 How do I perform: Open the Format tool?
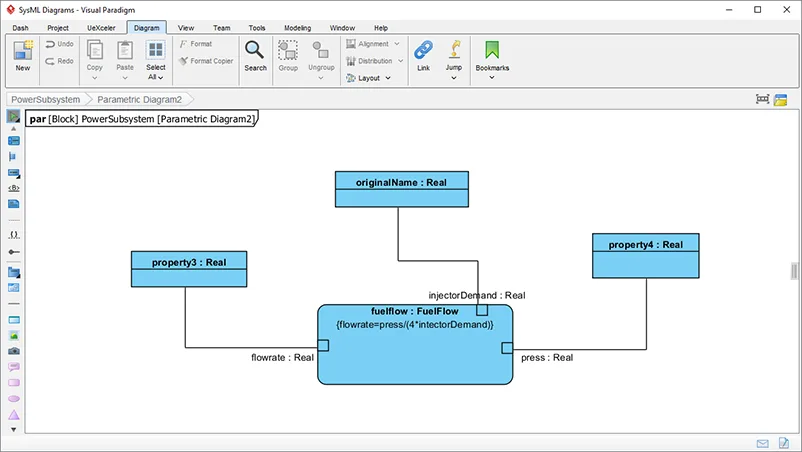[x=195, y=44]
